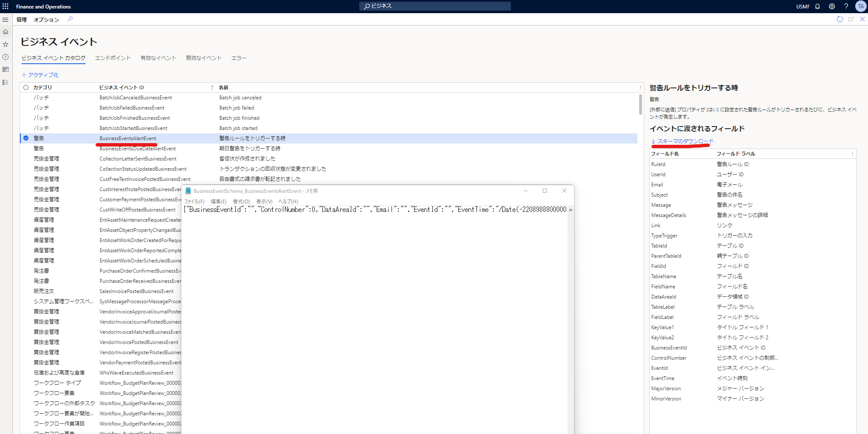Open the form in a new window icon
Viewport: 868px width, 434px height.
pos(851,19)
